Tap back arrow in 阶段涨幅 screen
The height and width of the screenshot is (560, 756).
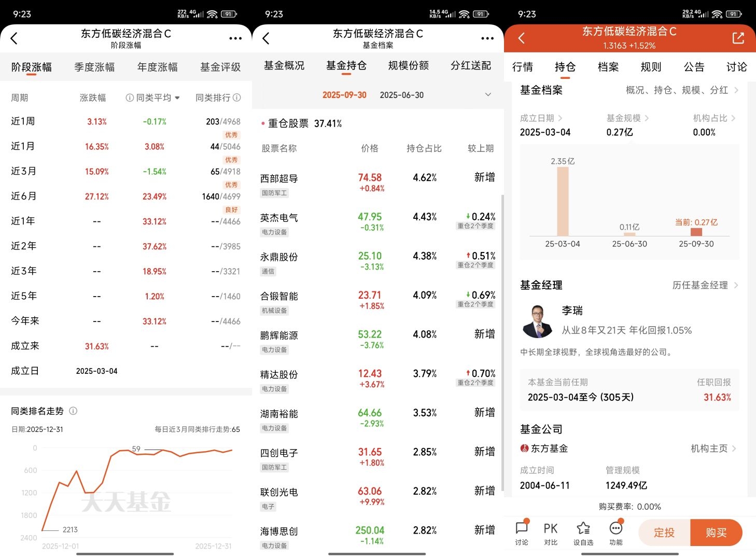coord(14,38)
